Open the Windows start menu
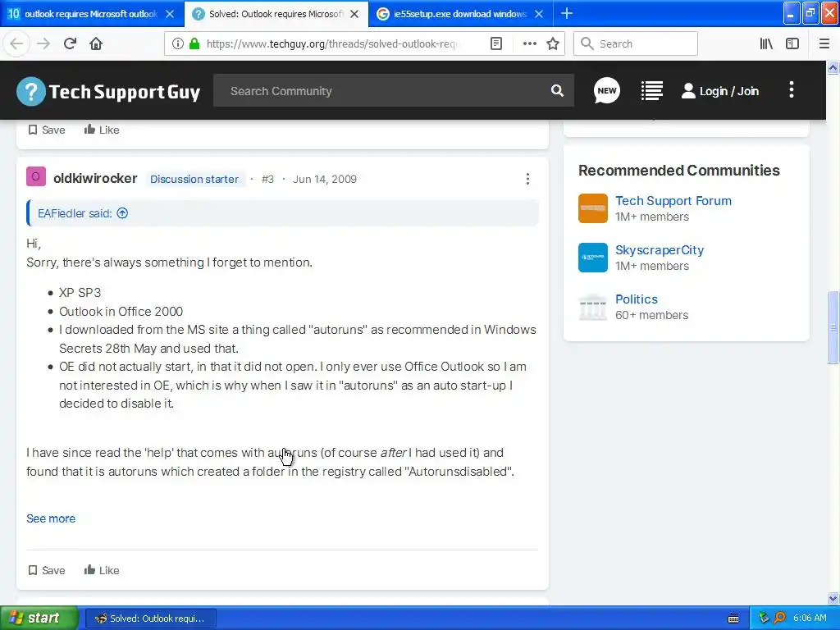The height and width of the screenshot is (630, 840). [x=39, y=618]
